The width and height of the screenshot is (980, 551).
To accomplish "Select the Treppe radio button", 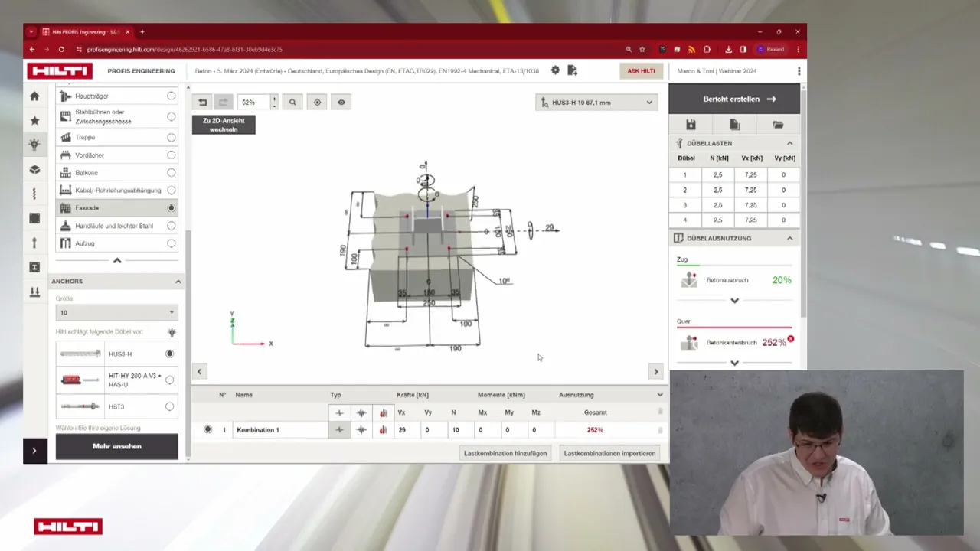I will pos(171,137).
